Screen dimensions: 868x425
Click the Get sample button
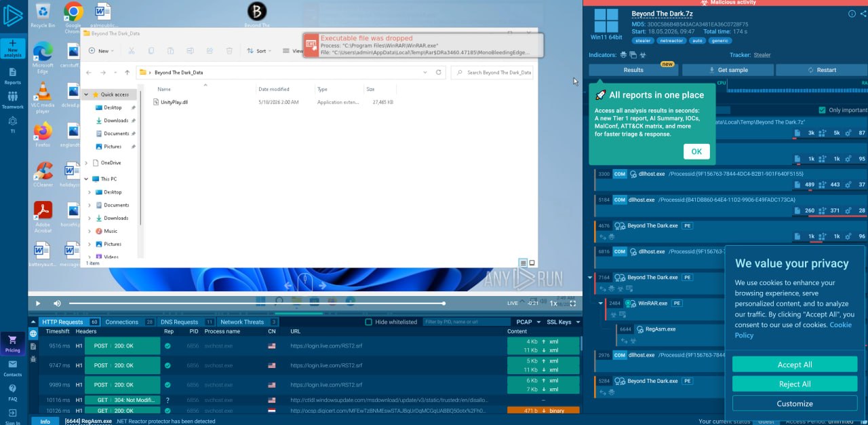[x=728, y=70]
